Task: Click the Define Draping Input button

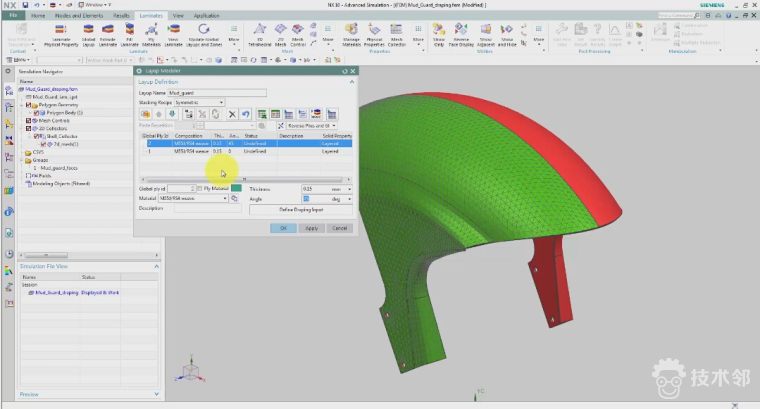Action: (300, 209)
